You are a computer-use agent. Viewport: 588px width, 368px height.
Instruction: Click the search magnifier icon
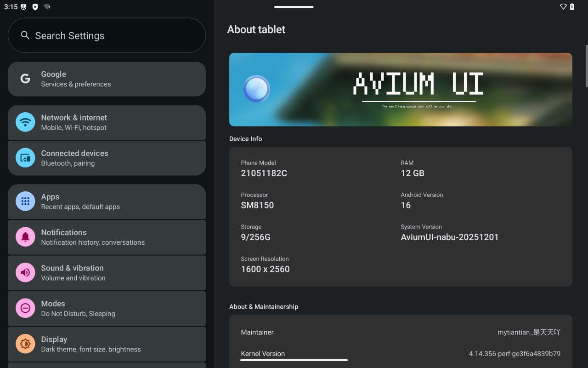[x=25, y=35]
